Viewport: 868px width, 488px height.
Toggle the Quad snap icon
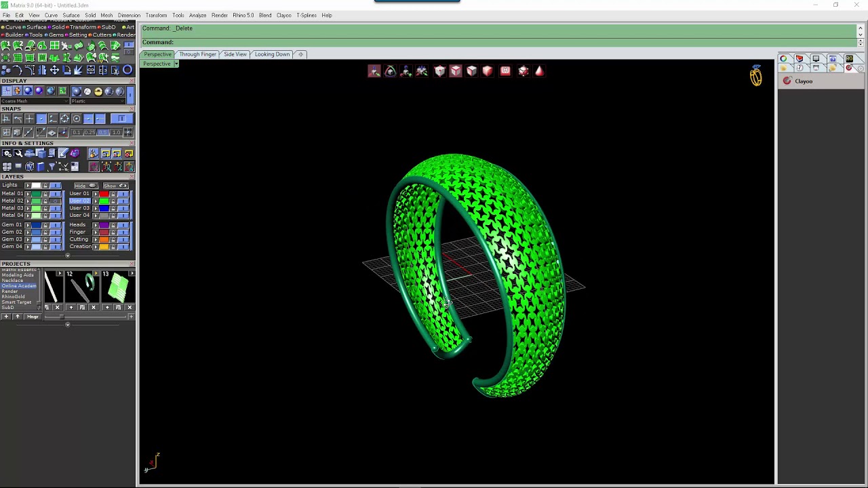65,119
